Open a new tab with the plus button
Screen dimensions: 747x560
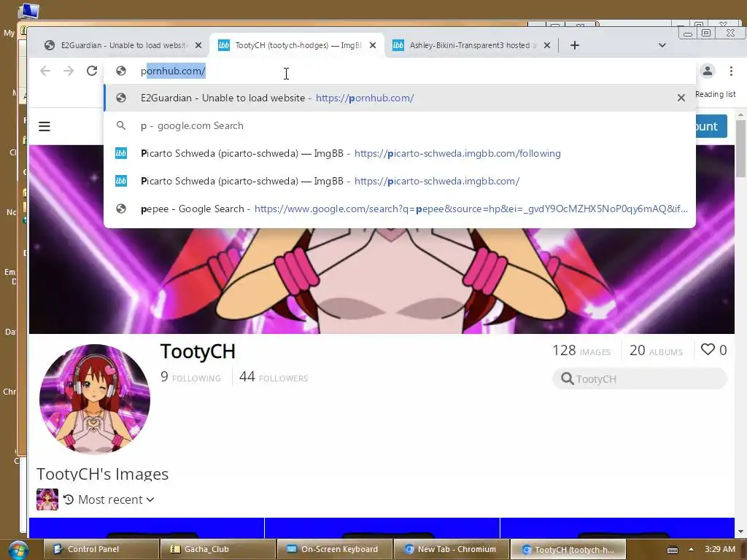(575, 45)
